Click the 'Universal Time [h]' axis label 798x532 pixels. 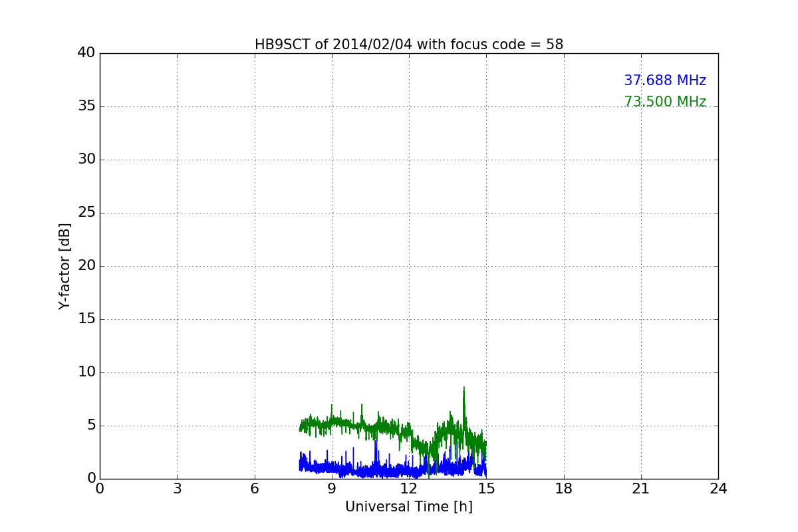click(x=409, y=507)
